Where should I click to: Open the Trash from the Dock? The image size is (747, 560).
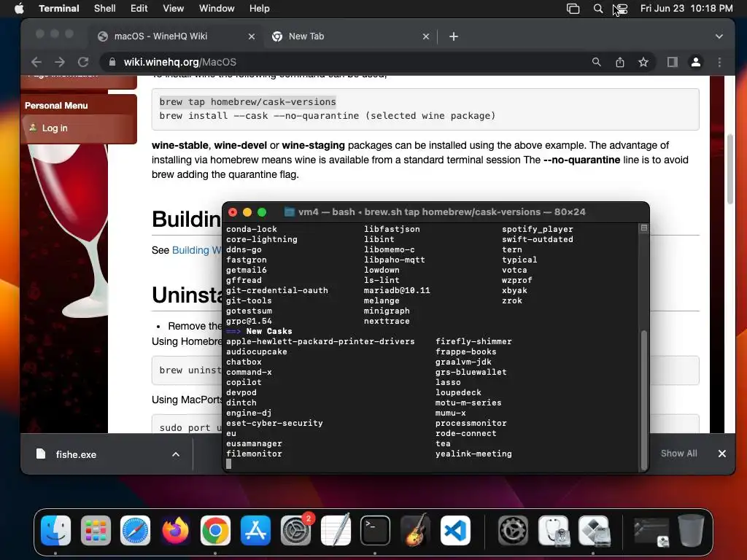click(x=692, y=531)
